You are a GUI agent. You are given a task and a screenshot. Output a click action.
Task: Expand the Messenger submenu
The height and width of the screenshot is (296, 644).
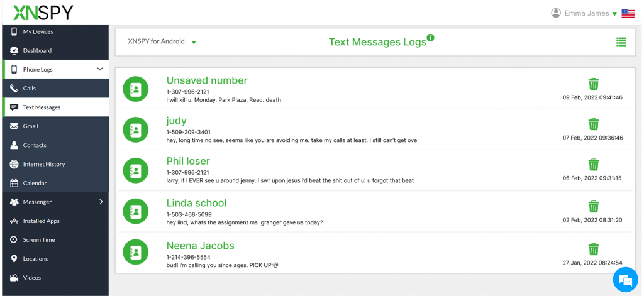tap(101, 202)
